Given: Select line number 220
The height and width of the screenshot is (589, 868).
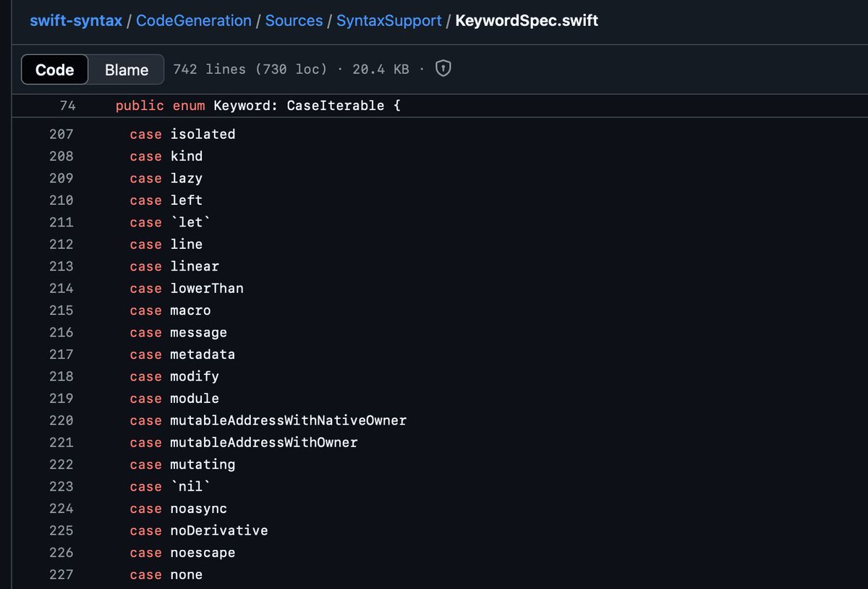Looking at the screenshot, I should (61, 420).
